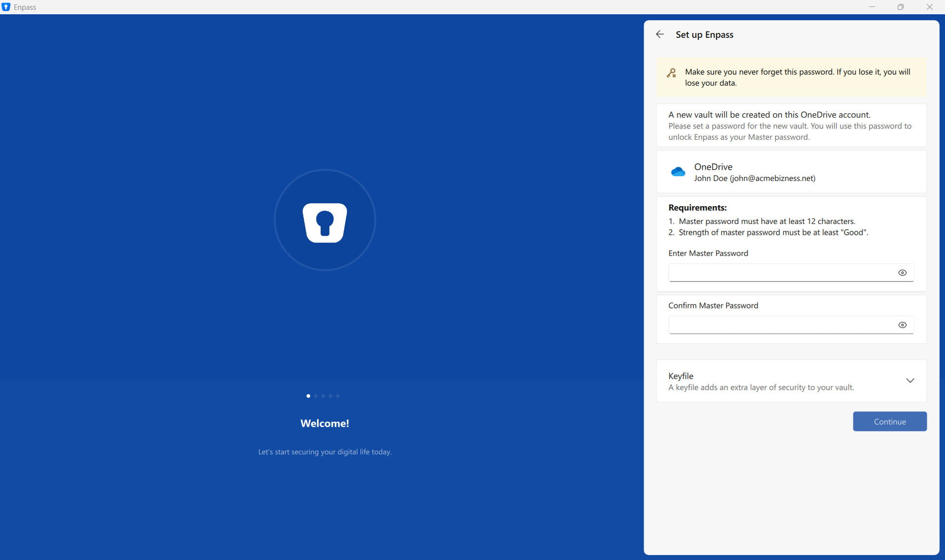
Task: Select the fourth welcome carousel dot
Action: (330, 396)
